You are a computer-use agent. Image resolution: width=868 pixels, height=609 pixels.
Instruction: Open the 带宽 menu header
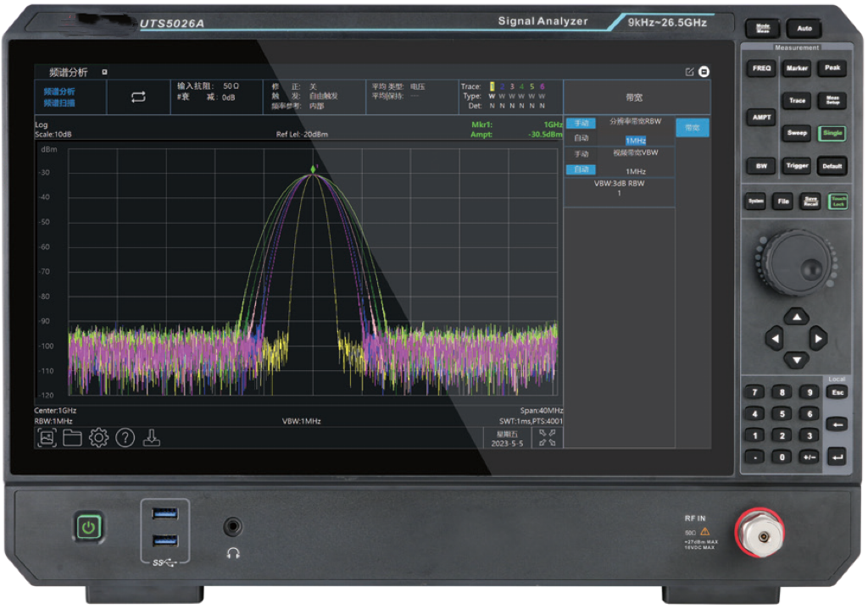[x=635, y=97]
